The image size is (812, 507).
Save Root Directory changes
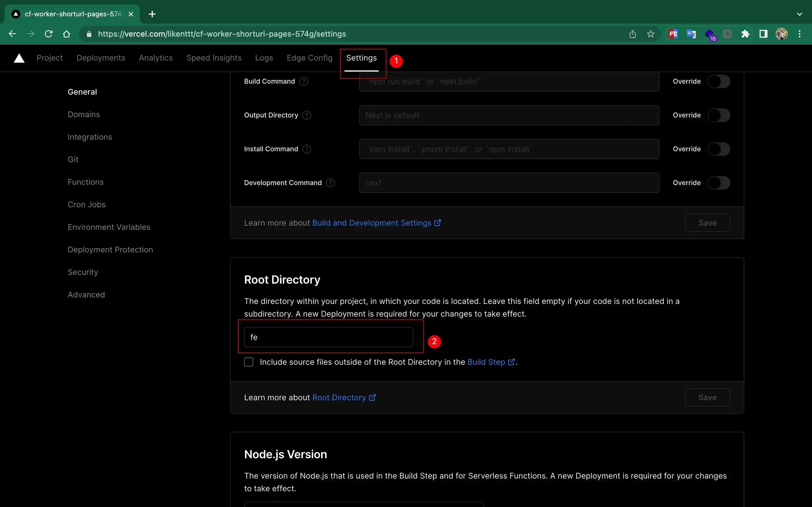click(708, 397)
